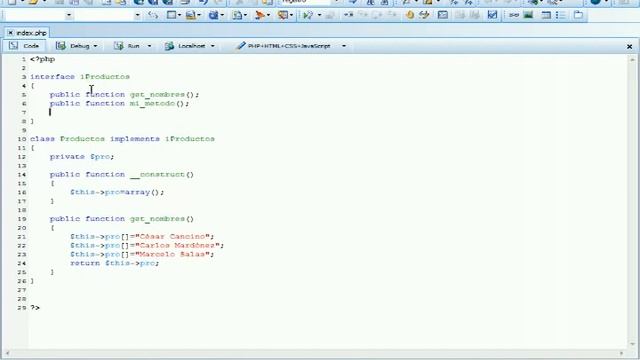Click the console window icon
This screenshot has width=640, height=360.
[x=443, y=15]
